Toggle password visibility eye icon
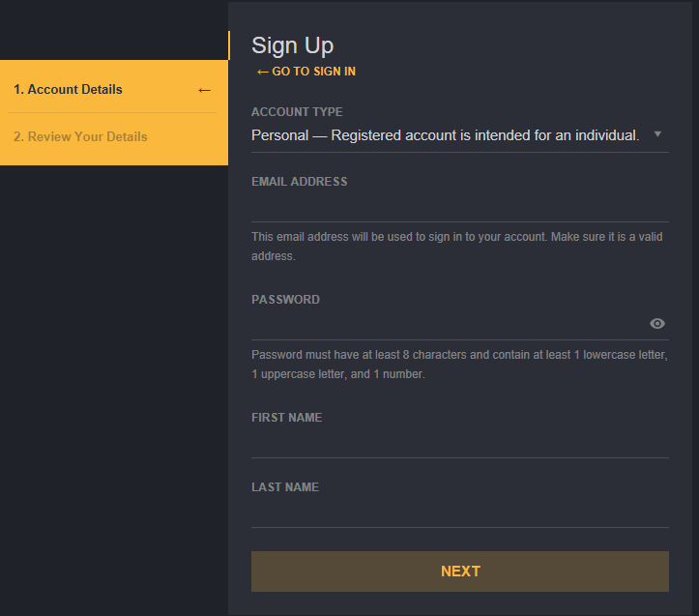Screen dimensions: 699x616 [x=657, y=324]
